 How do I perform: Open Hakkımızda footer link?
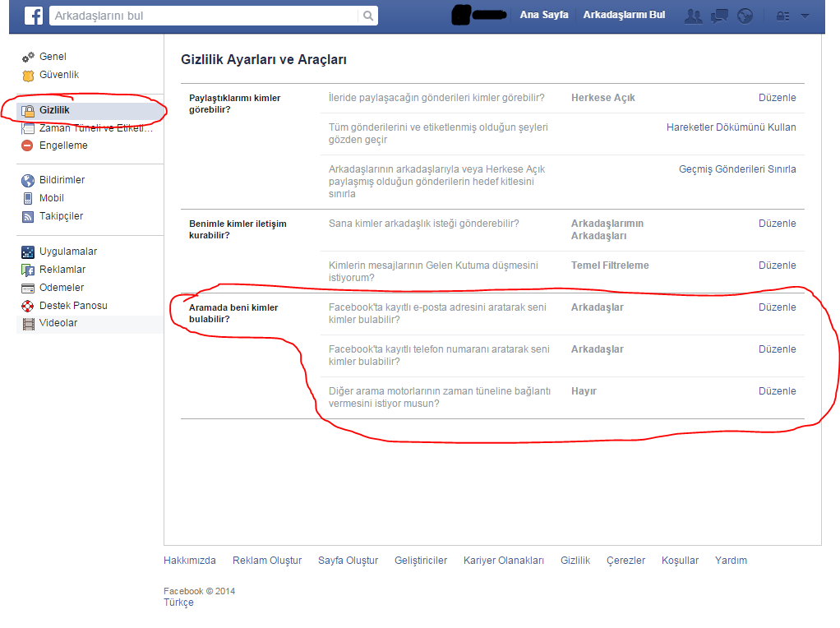190,561
